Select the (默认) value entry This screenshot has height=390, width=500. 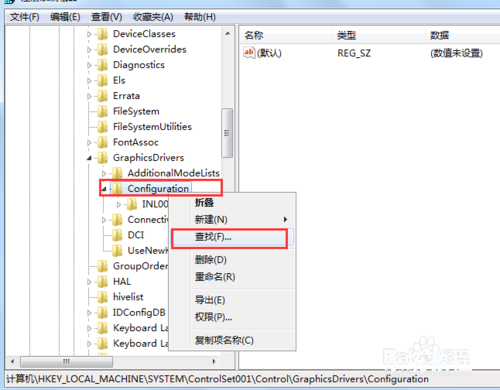click(x=269, y=53)
